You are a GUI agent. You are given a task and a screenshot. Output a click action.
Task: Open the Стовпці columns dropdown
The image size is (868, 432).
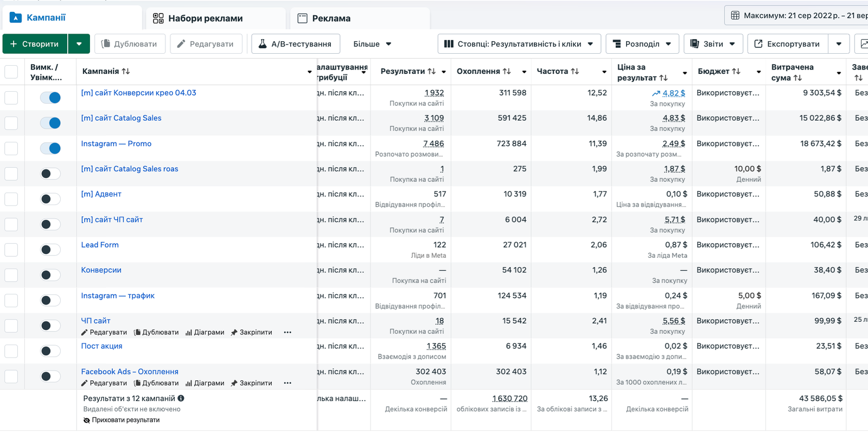519,44
